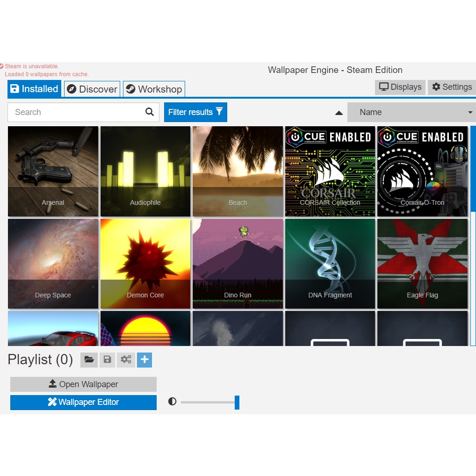
Task: Select the Corsair-O-Tron wallpaper
Action: (422, 171)
